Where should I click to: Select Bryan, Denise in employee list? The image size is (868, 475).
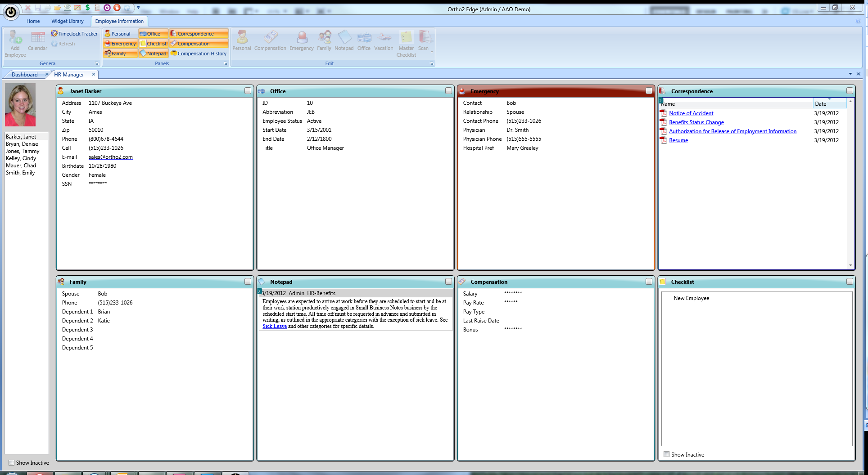click(x=22, y=144)
